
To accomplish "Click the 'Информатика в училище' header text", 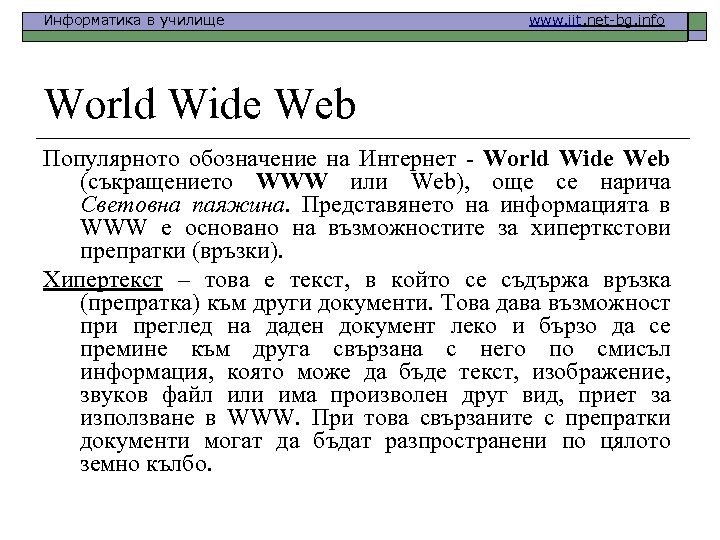I will 134,20.
